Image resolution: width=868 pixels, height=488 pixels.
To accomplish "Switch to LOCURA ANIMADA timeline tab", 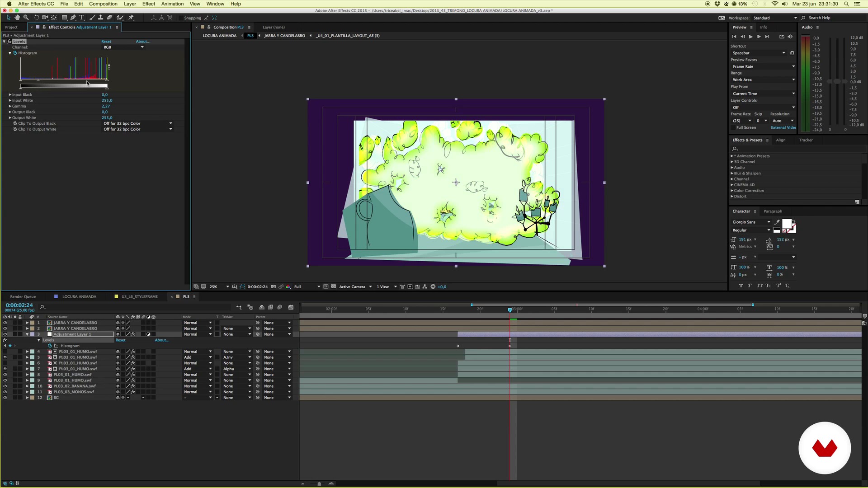I will [79, 297].
